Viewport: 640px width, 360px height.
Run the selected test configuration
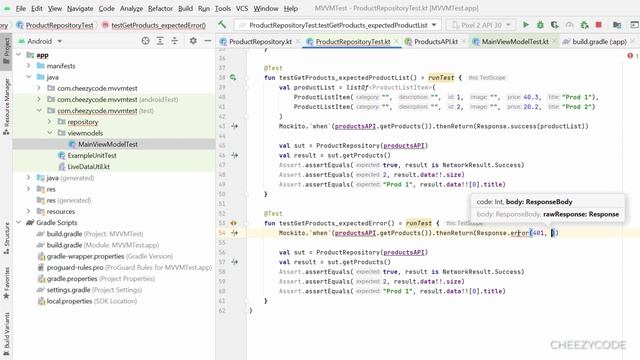pyautogui.click(x=526, y=25)
